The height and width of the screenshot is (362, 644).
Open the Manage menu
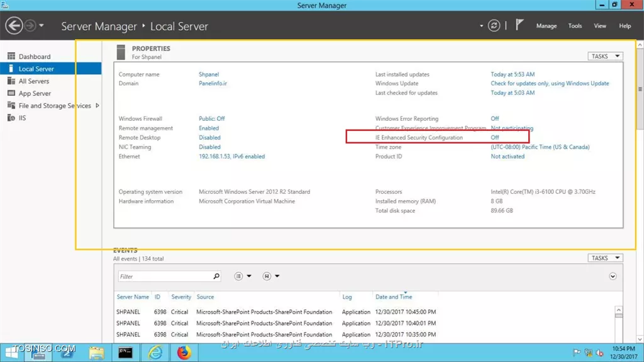click(547, 26)
